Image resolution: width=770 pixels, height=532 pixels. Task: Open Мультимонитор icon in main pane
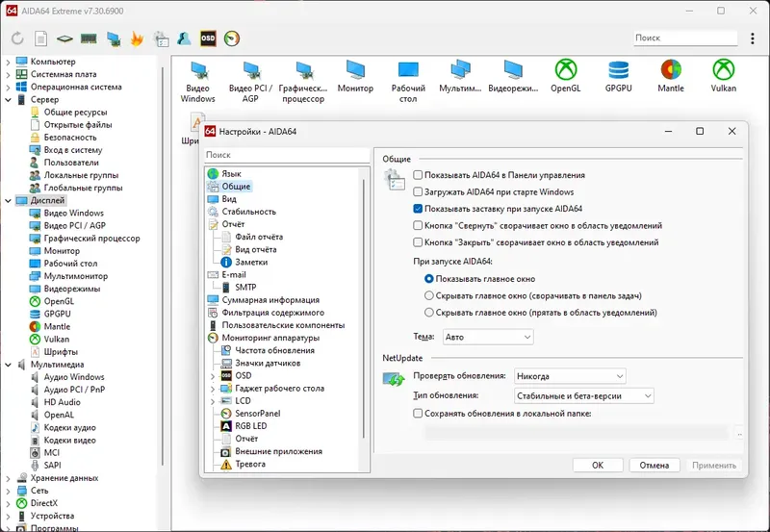point(461,76)
